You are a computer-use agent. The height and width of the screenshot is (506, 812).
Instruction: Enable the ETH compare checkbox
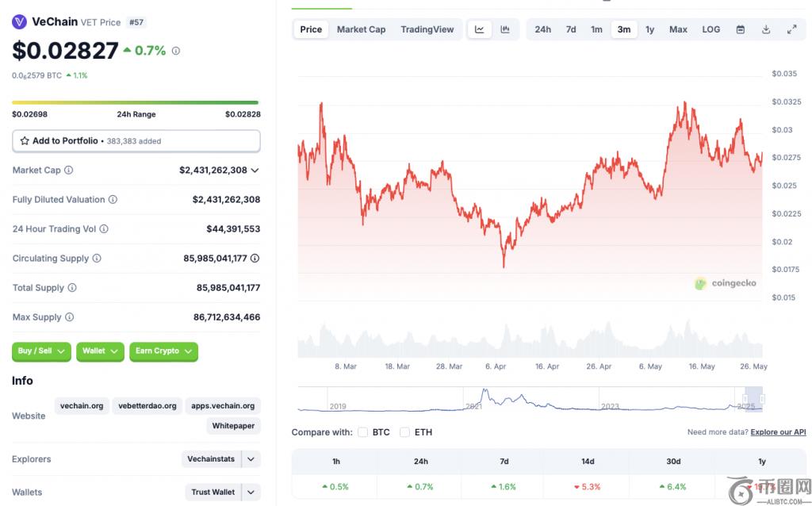tap(405, 432)
